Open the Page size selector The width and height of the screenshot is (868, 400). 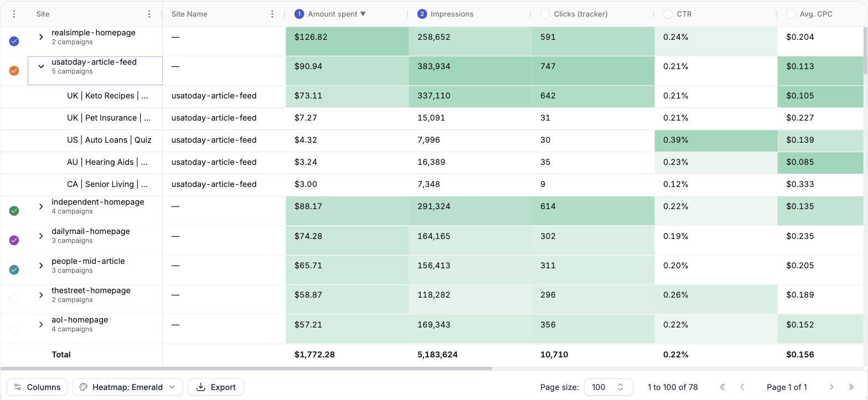[608, 387]
